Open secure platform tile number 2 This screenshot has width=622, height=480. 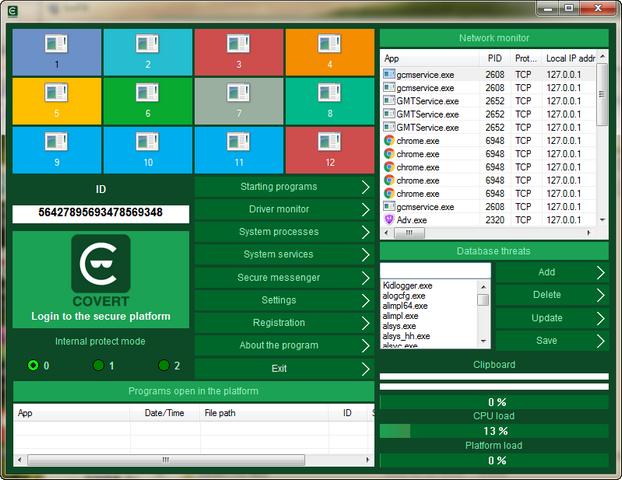point(148,52)
